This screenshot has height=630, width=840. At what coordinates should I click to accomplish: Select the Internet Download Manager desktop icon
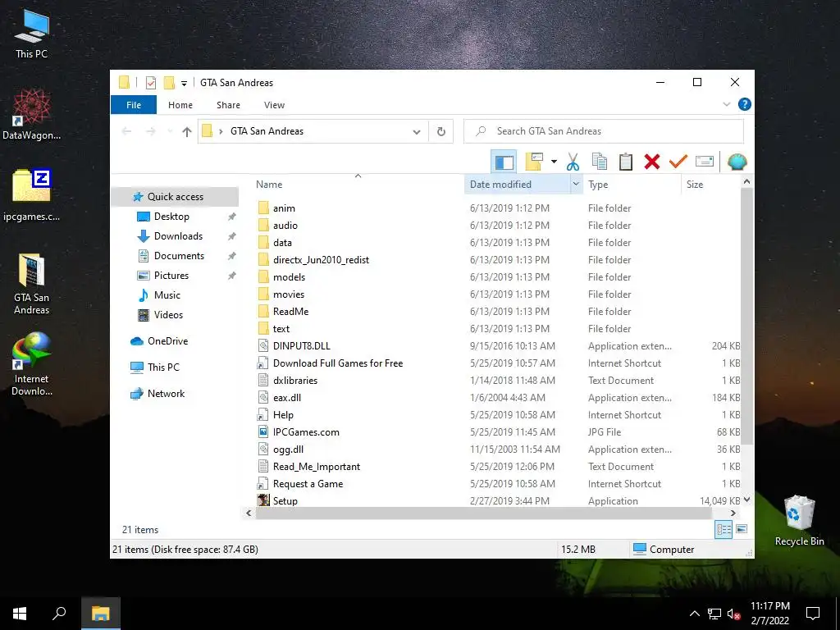coord(32,364)
